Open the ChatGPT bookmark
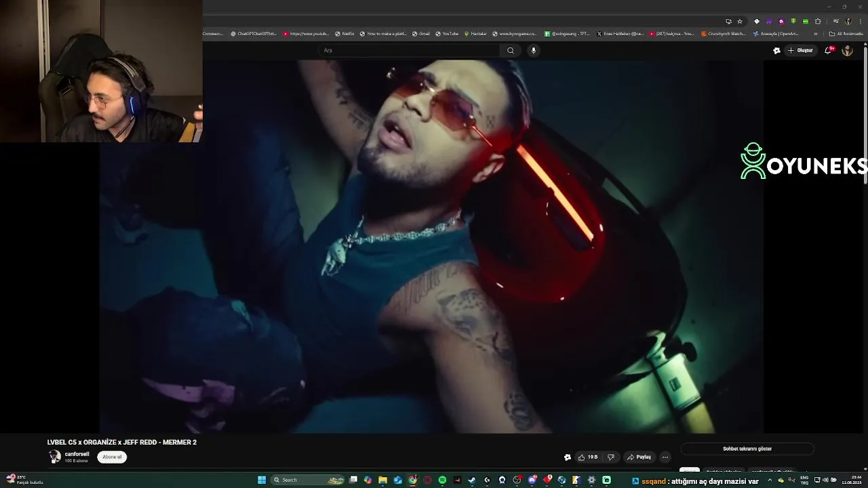Viewport: 868px width, 488px height. (254, 34)
